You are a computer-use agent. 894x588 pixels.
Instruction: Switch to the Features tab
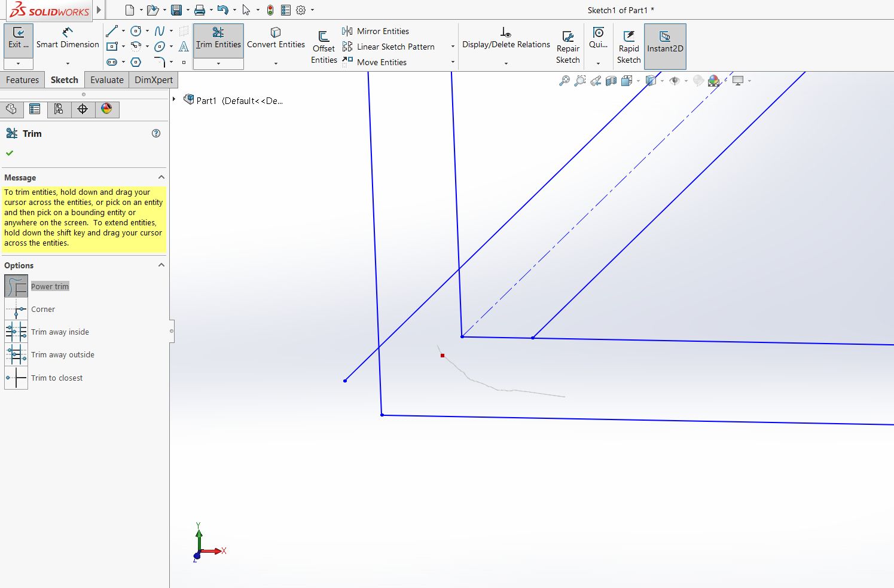click(22, 80)
